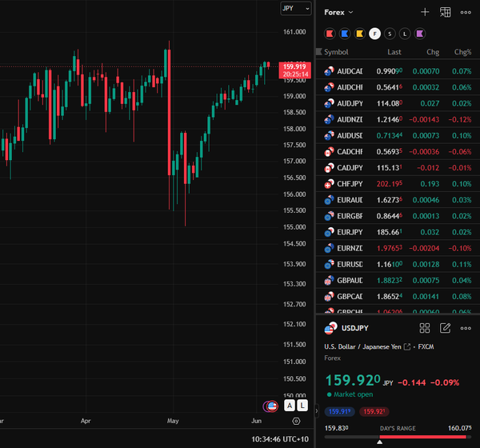Sort by the Symbol column header
The image size is (480, 448).
click(x=336, y=52)
